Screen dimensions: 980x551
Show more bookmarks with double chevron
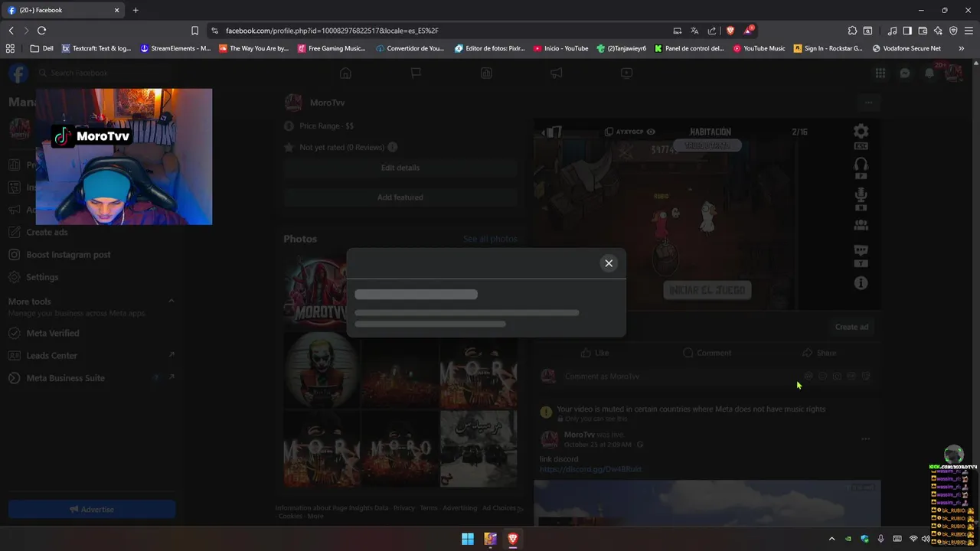(962, 48)
